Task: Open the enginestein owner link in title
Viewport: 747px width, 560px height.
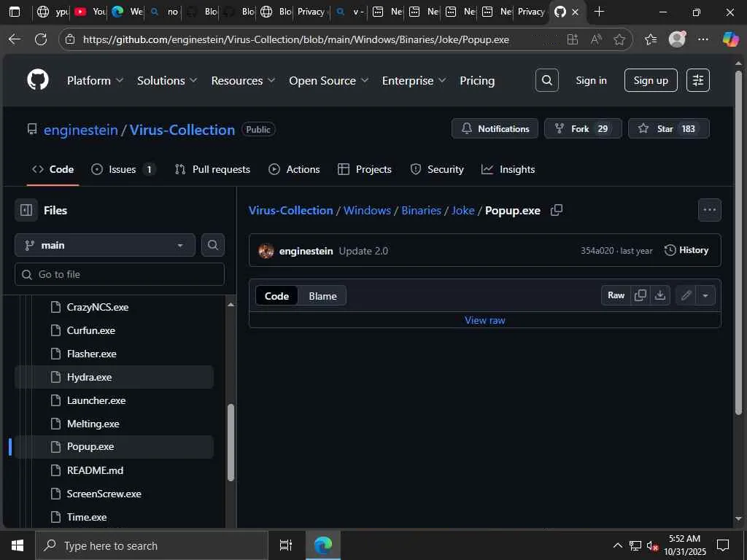Action: pos(80,130)
